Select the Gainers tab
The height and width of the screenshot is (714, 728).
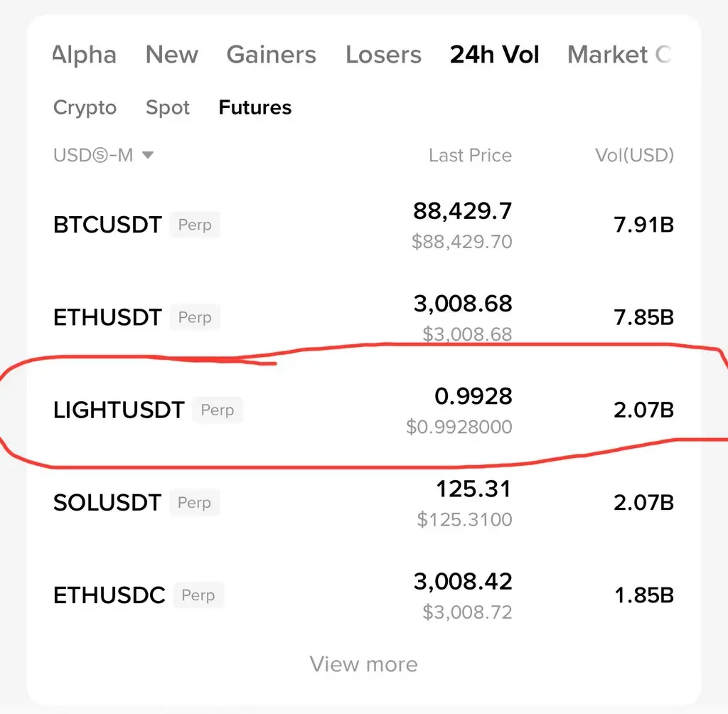pos(271,55)
